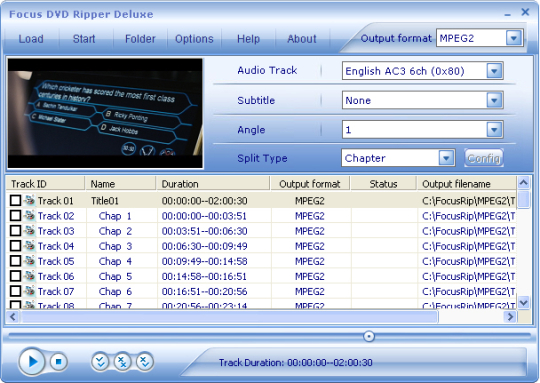Screen dimensions: 540x383
Task: Click the vertical scrollbar down arrow
Action: pos(523,303)
